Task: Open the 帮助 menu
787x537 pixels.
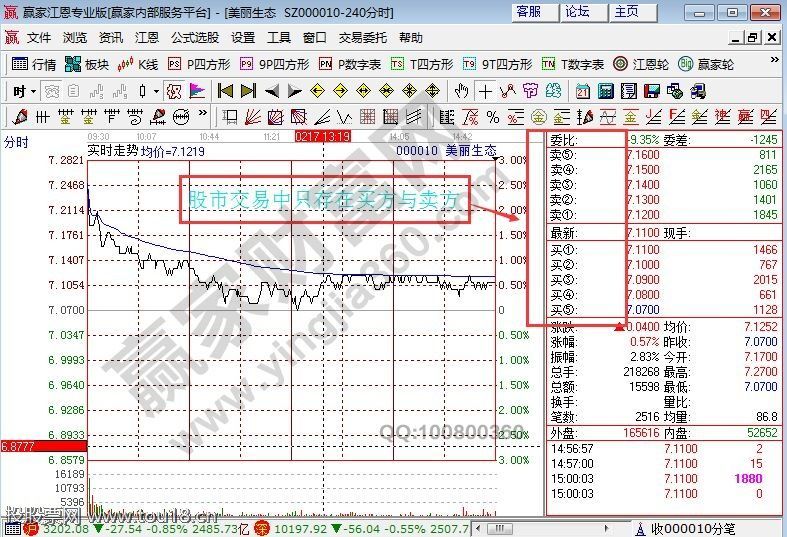Action: click(412, 38)
